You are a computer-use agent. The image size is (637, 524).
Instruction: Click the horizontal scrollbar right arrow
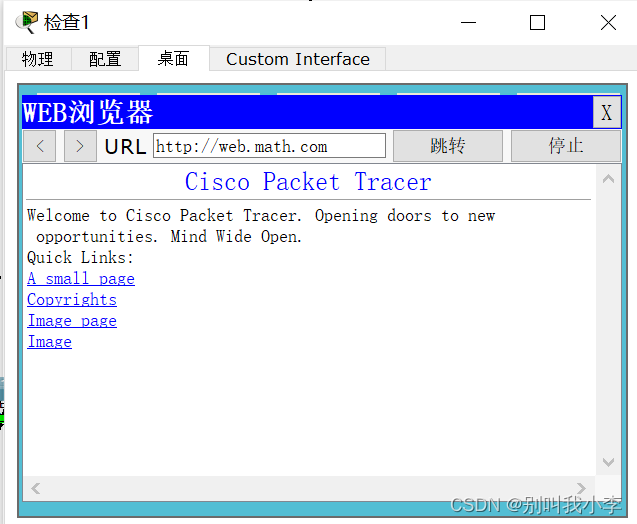click(581, 488)
